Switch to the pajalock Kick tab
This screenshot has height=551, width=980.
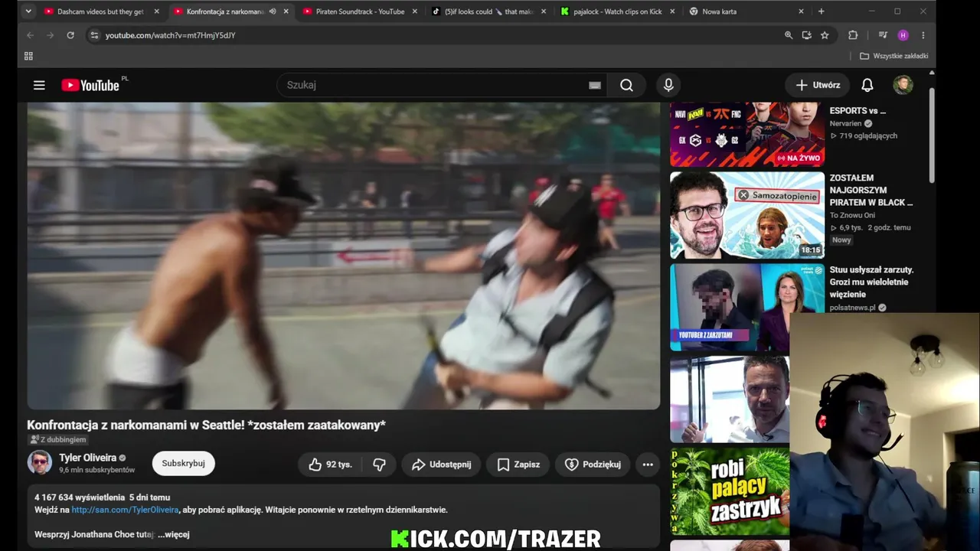click(x=619, y=11)
